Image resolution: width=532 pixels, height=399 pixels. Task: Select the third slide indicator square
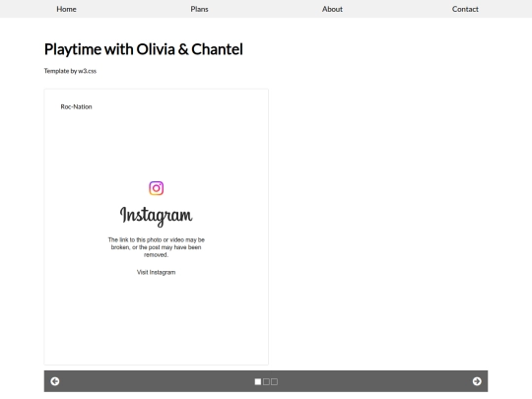[x=274, y=381]
